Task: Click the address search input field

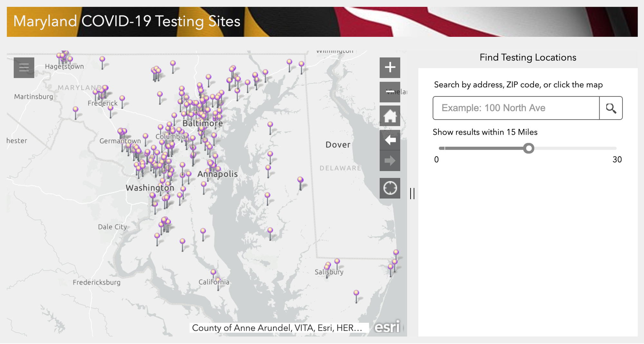Action: point(516,108)
